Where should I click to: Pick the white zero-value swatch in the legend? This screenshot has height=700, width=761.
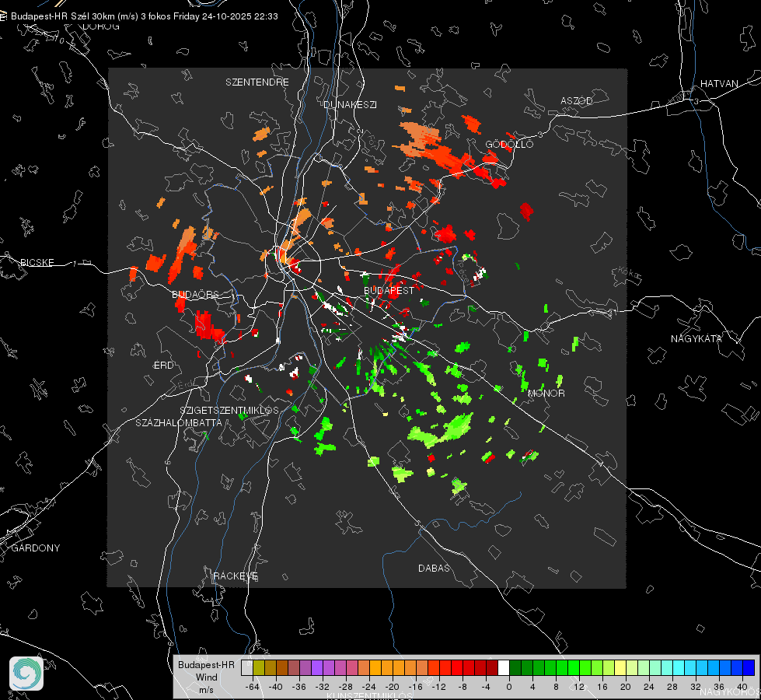coord(504,667)
